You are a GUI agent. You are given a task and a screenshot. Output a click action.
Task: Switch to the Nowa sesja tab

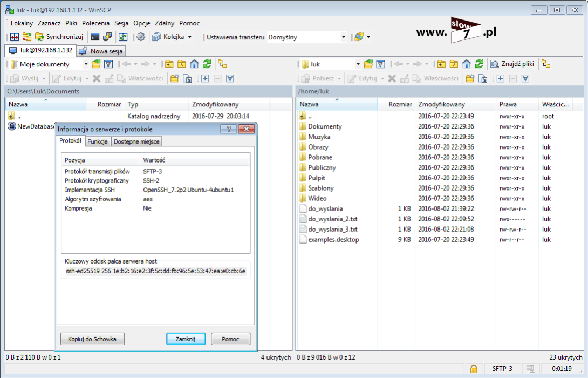(x=101, y=51)
